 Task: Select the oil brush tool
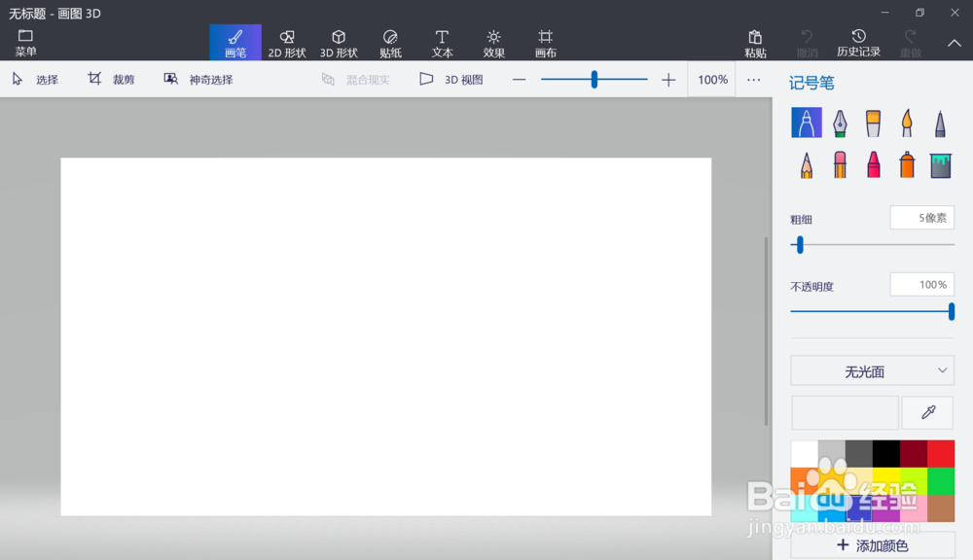(873, 122)
